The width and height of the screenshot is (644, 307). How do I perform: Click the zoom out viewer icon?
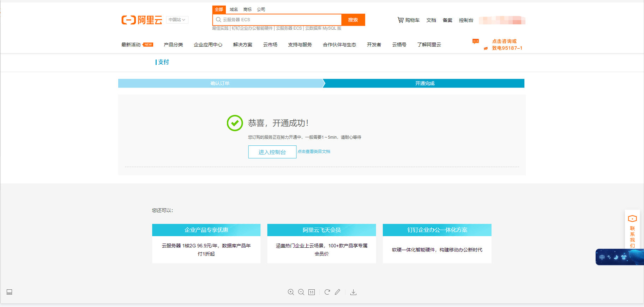pyautogui.click(x=301, y=292)
